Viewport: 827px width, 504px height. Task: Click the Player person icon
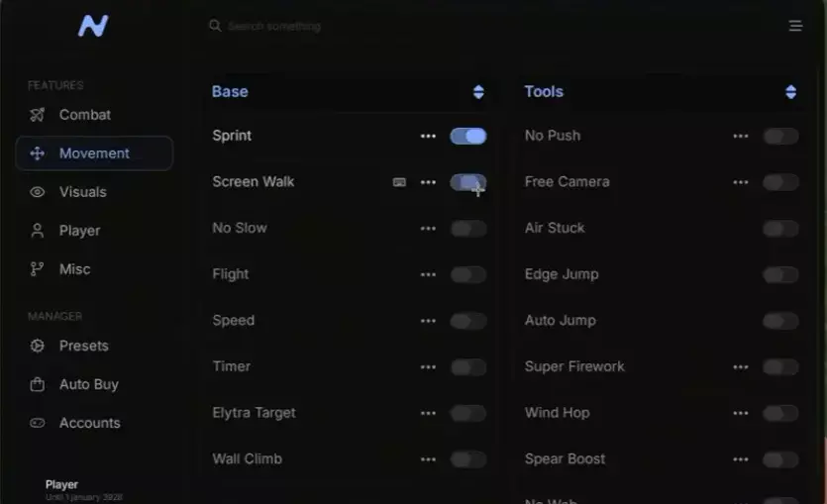coord(37,231)
